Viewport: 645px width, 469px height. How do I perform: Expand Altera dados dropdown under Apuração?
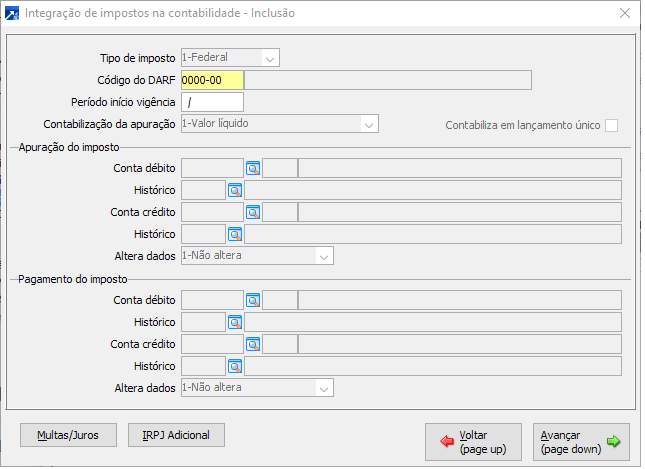click(323, 256)
